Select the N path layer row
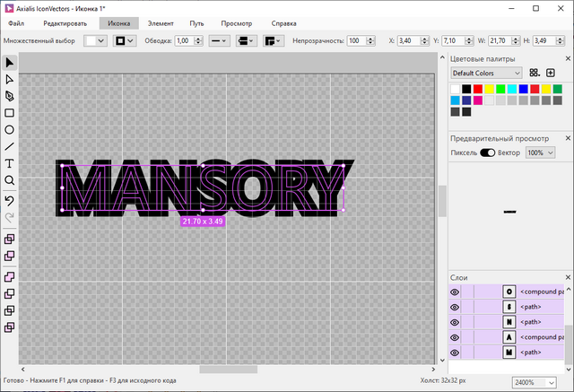The image size is (574, 392). pos(507,322)
